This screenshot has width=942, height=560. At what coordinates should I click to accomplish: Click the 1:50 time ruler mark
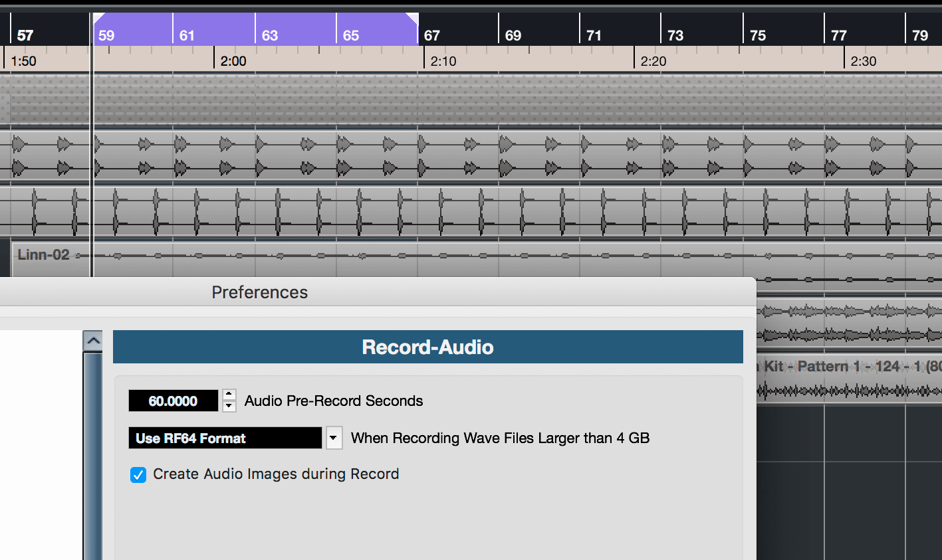coord(23,61)
